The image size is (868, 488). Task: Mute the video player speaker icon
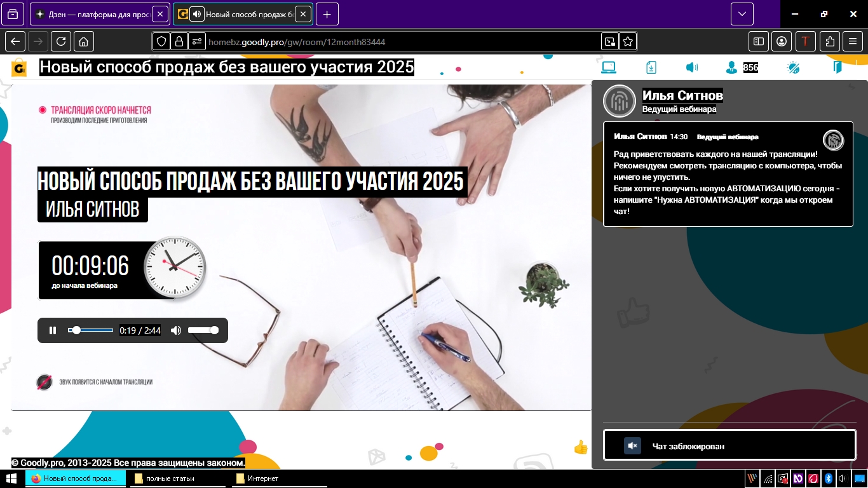pyautogui.click(x=176, y=330)
